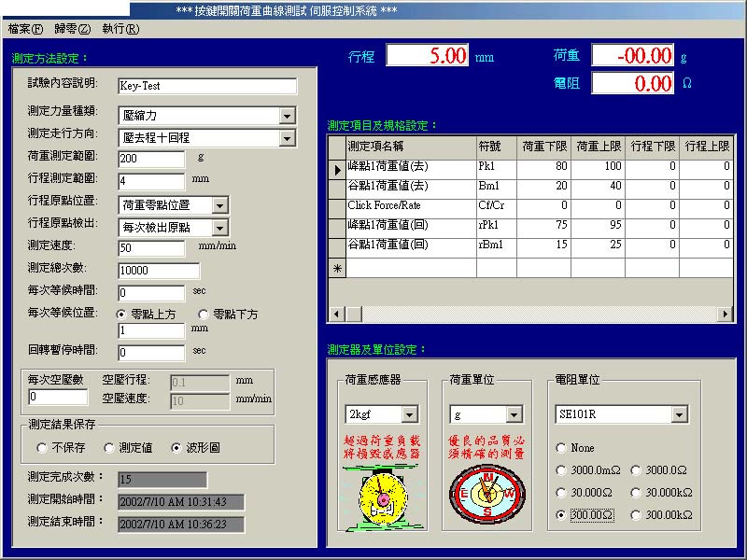Click the 測定速度 field showing 50
747x560 pixels.
coord(151,248)
